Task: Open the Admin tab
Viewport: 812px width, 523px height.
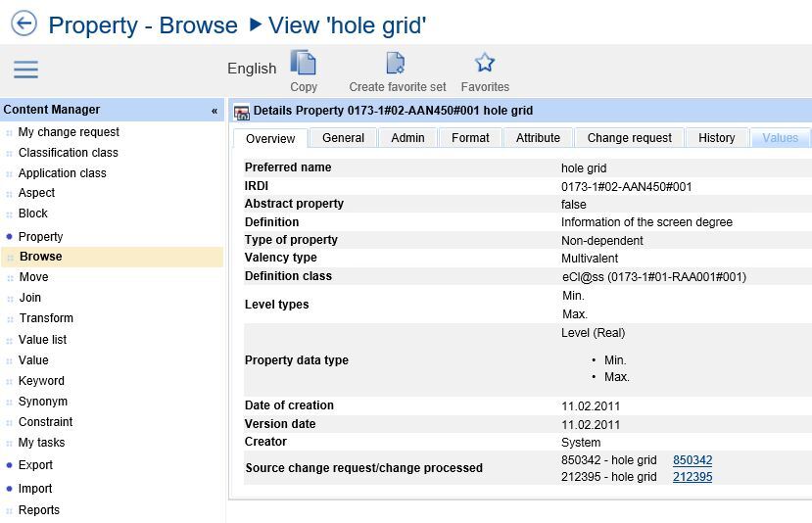Action: click(x=407, y=138)
